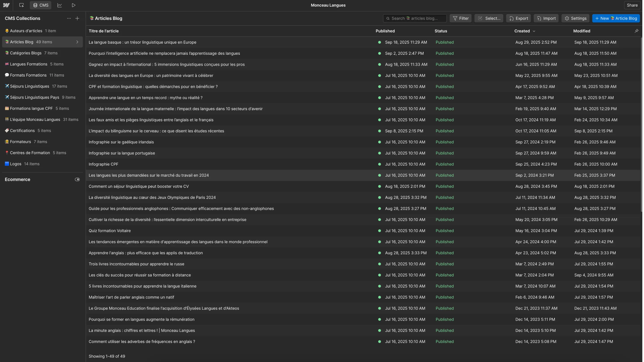Click the Webflow logo icon
The image size is (644, 362).
(6, 5)
